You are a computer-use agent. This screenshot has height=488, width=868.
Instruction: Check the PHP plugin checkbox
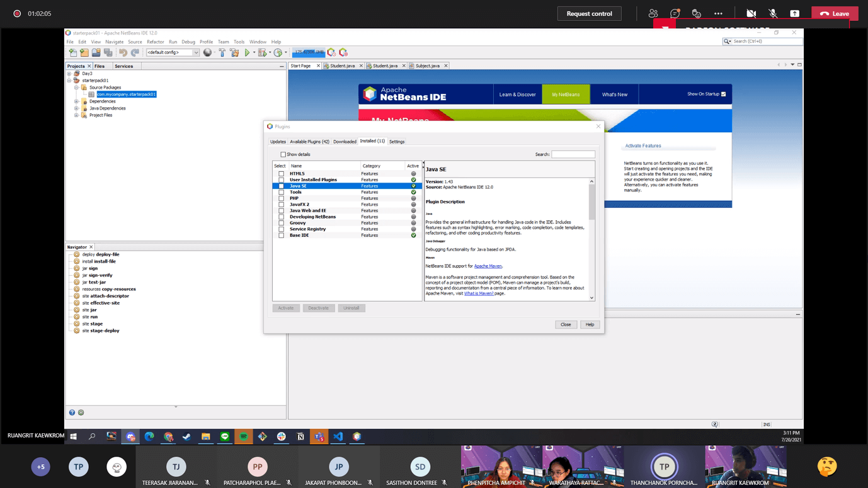pos(281,198)
